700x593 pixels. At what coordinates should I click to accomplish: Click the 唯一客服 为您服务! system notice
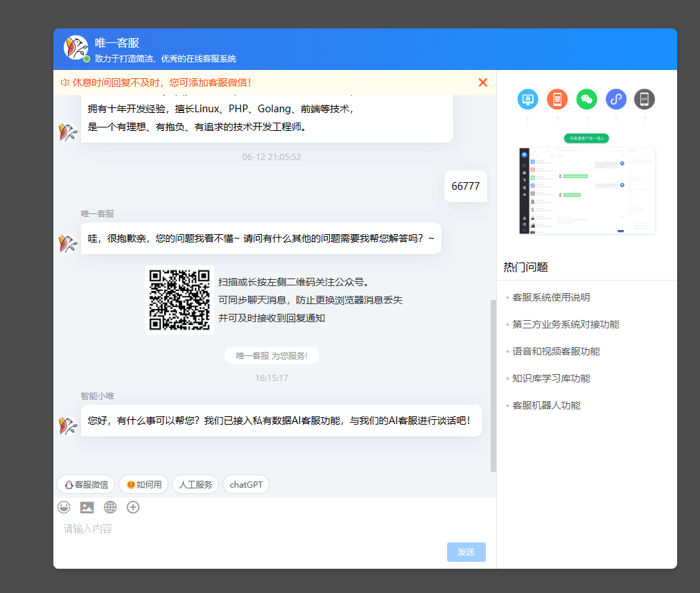(x=272, y=355)
